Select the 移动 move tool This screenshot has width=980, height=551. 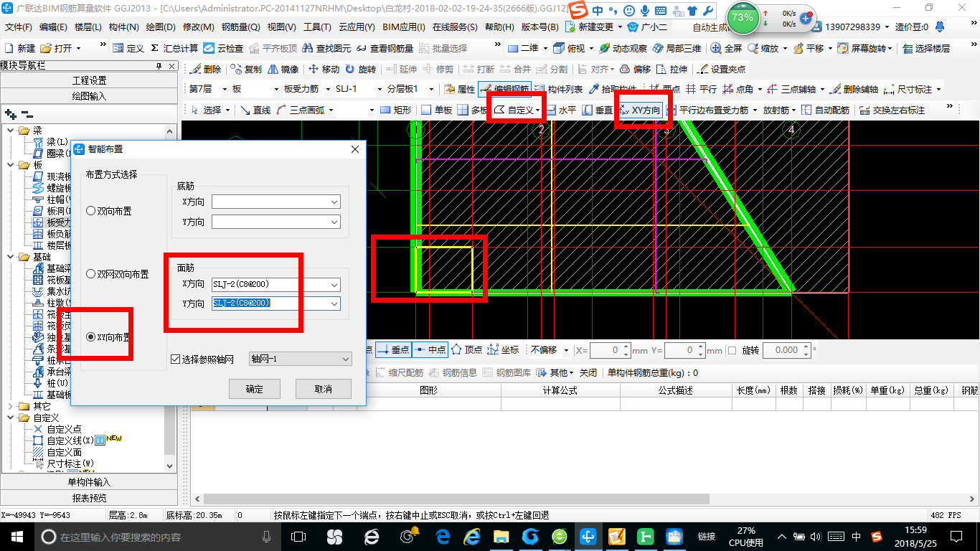coord(324,70)
